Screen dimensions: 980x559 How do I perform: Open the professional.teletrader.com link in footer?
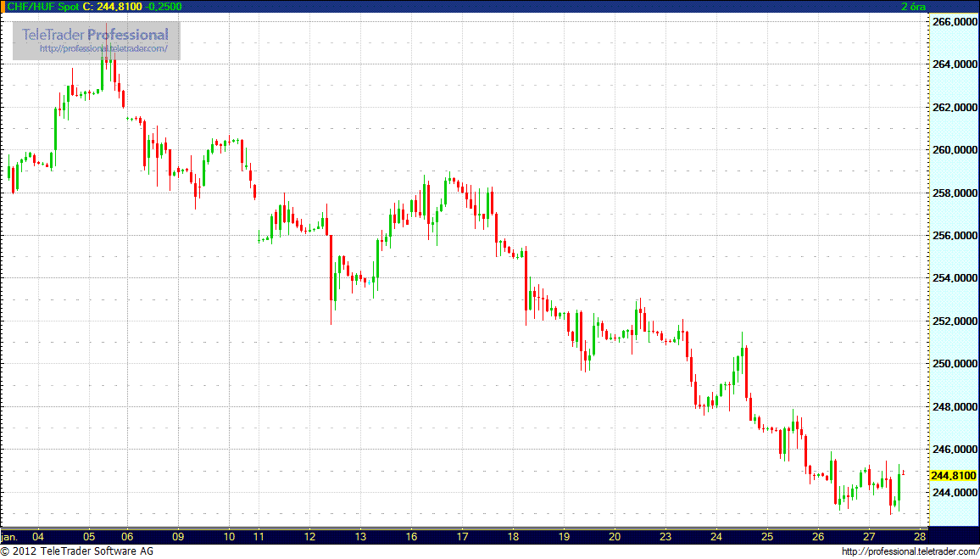click(909, 551)
